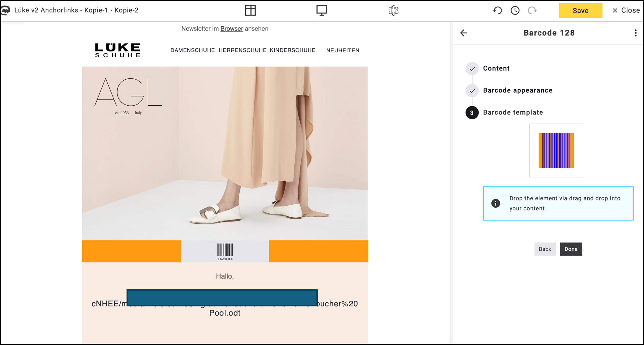Select step 3 Barcode template

[x=513, y=113]
